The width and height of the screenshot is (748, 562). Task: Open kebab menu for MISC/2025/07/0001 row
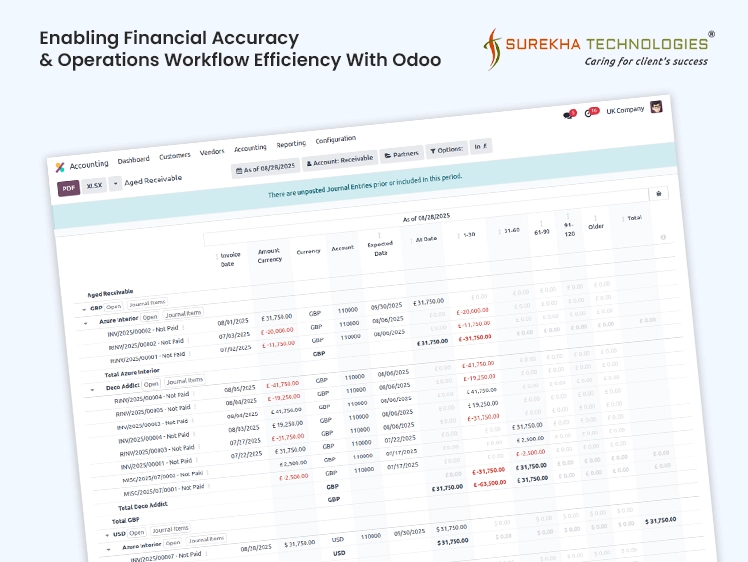point(209,487)
